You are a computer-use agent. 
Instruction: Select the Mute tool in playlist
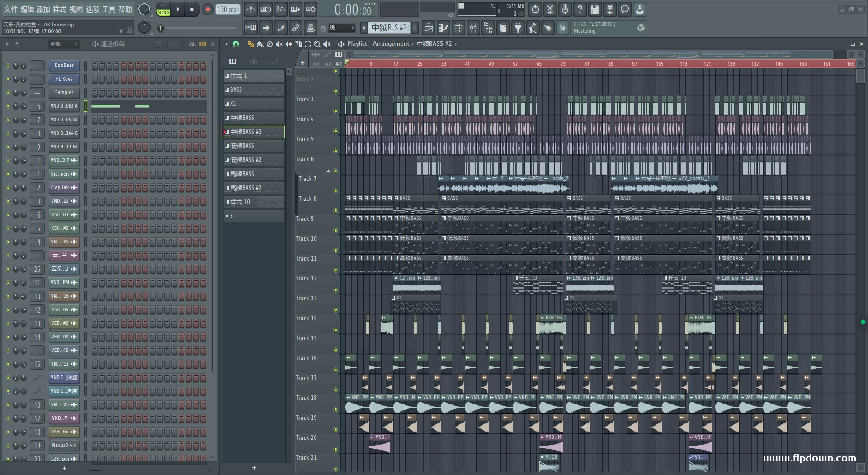279,44
